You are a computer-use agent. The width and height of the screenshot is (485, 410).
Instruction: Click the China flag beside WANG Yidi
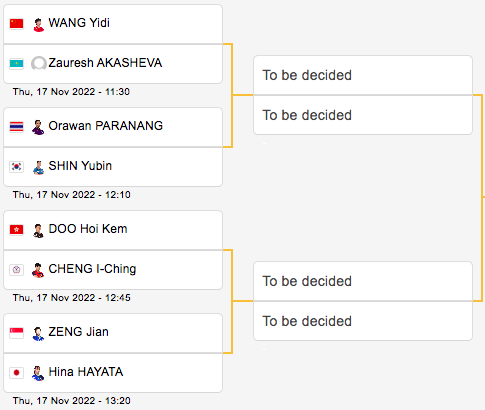(x=16, y=24)
